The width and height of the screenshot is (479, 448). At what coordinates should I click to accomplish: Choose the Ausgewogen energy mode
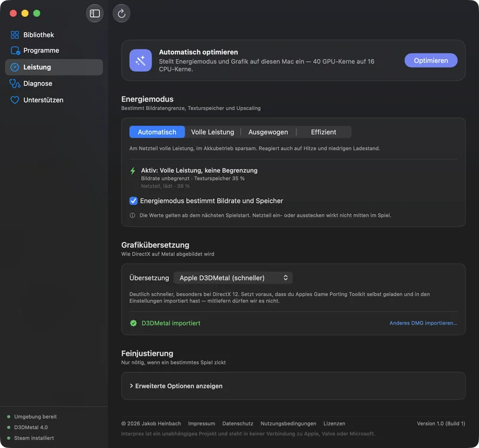(268, 132)
